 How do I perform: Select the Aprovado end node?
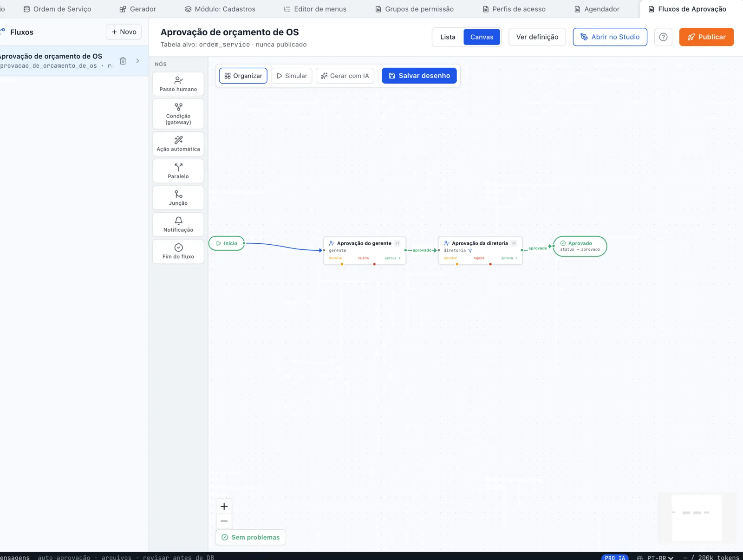[x=580, y=246]
